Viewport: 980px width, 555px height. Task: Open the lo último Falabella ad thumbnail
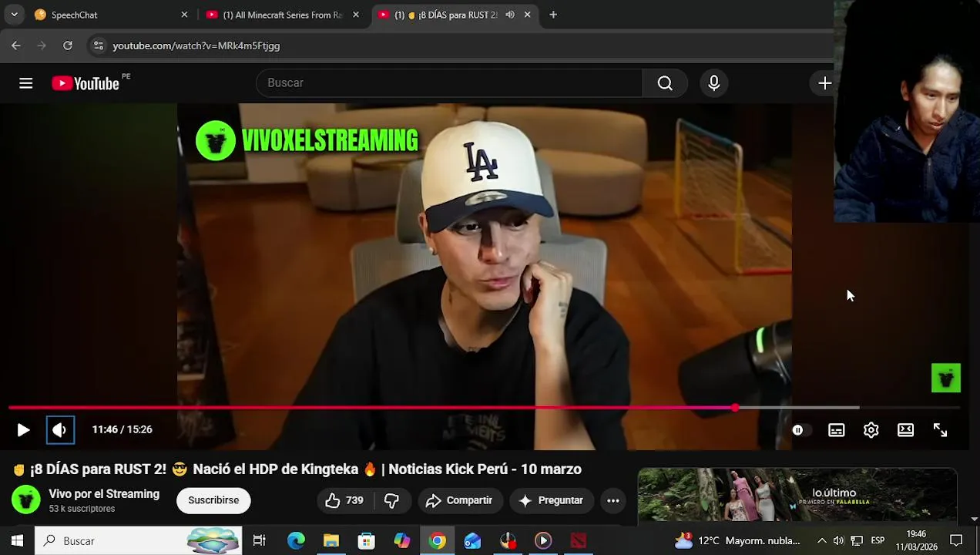[x=797, y=496]
